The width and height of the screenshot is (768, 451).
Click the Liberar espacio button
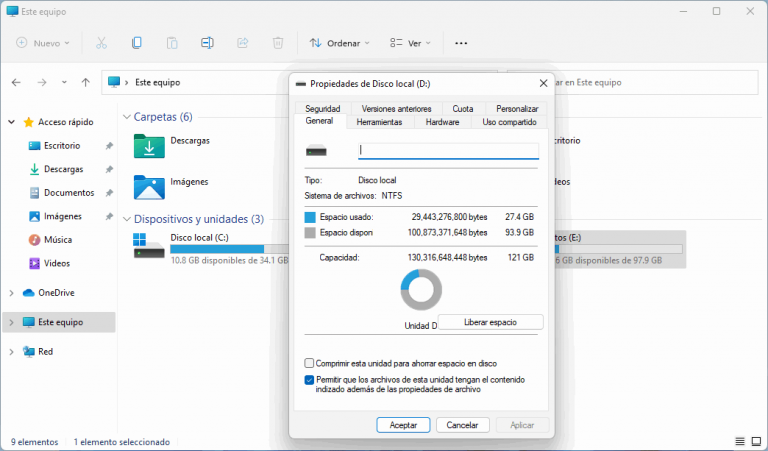490,322
